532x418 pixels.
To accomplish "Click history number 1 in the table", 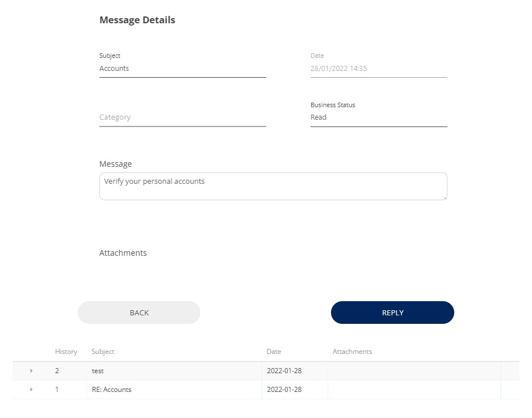I will [57, 390].
